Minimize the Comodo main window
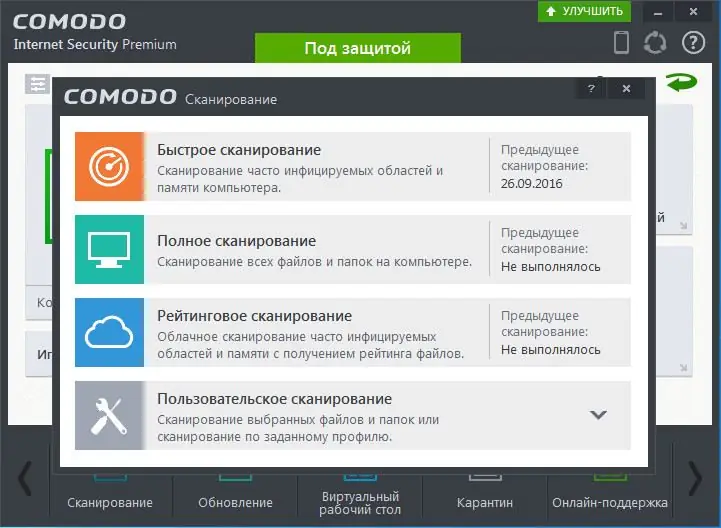This screenshot has width=721, height=528. coord(658,12)
